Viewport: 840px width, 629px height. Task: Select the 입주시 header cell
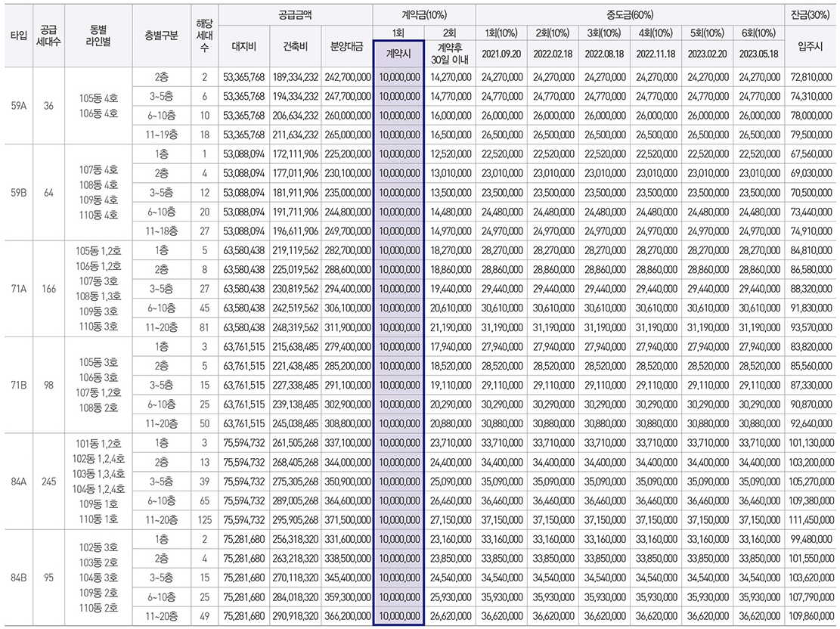(810, 46)
